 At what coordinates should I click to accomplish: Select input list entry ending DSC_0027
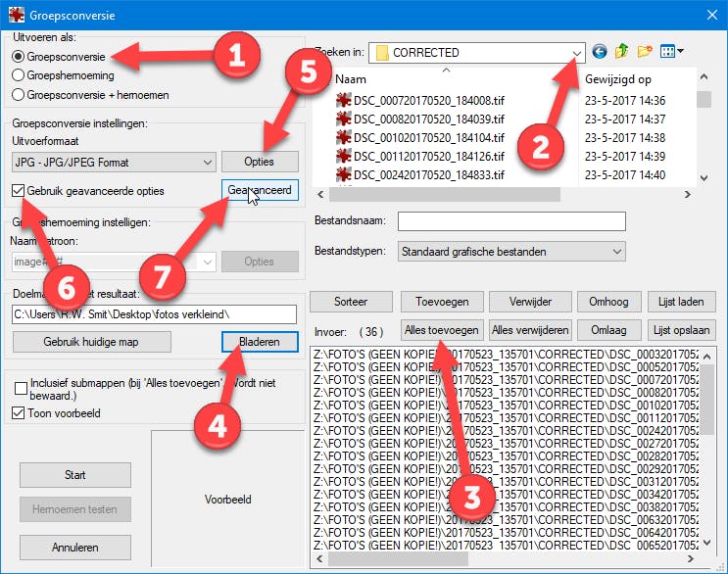click(x=506, y=444)
